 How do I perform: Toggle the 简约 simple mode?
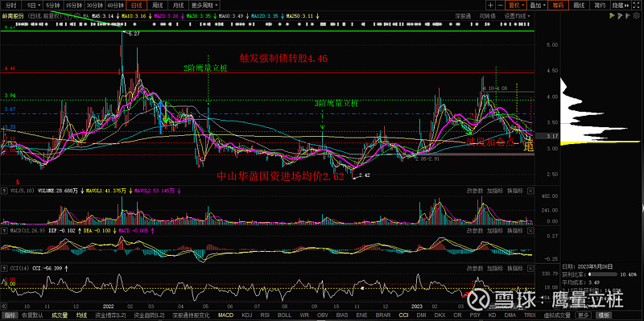click(x=599, y=6)
